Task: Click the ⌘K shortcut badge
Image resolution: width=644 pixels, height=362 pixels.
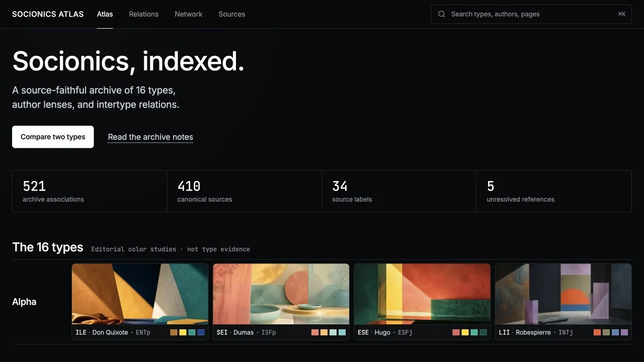Action: (x=622, y=14)
